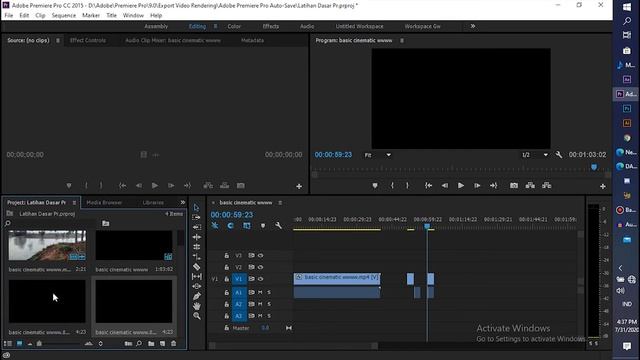Mute audio track A3
The height and width of the screenshot is (360, 640).
pos(260,316)
